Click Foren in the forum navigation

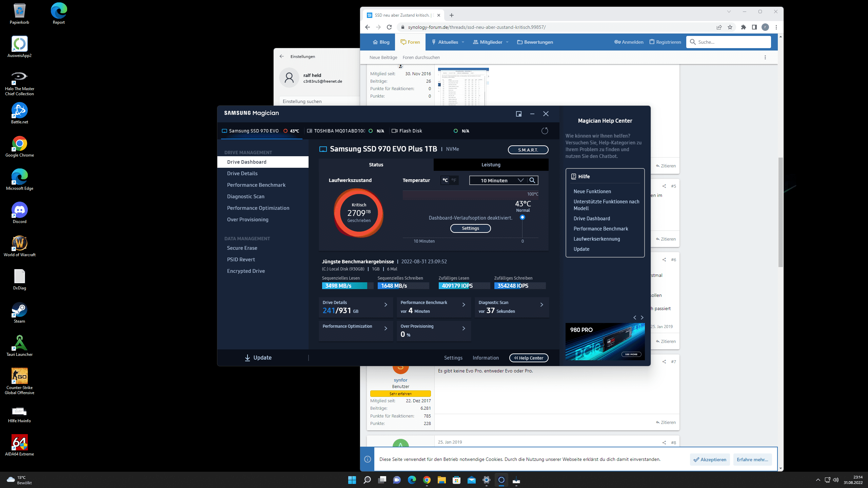click(410, 42)
